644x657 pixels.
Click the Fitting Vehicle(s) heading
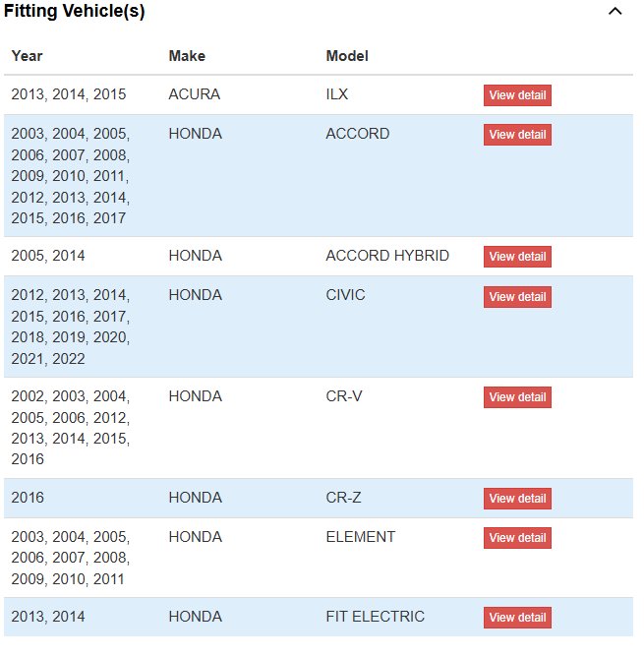74,11
